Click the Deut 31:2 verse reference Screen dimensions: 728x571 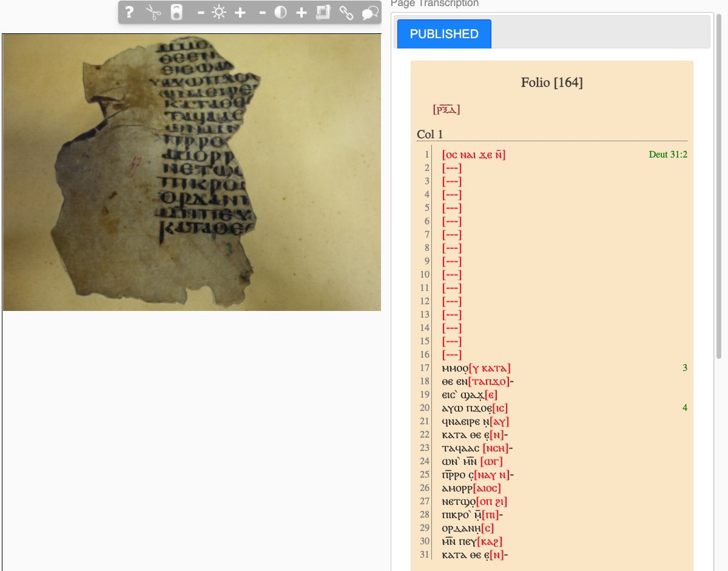pos(668,155)
